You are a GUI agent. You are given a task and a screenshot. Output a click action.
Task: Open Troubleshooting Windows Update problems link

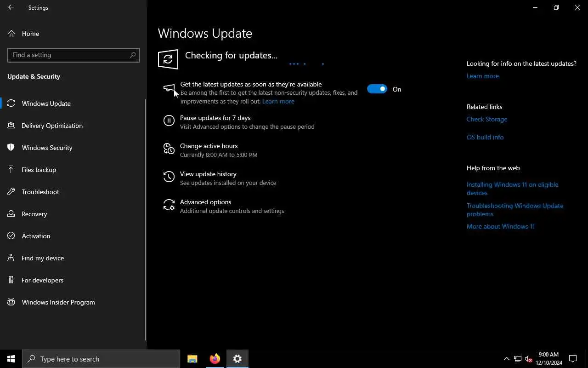pos(515,210)
